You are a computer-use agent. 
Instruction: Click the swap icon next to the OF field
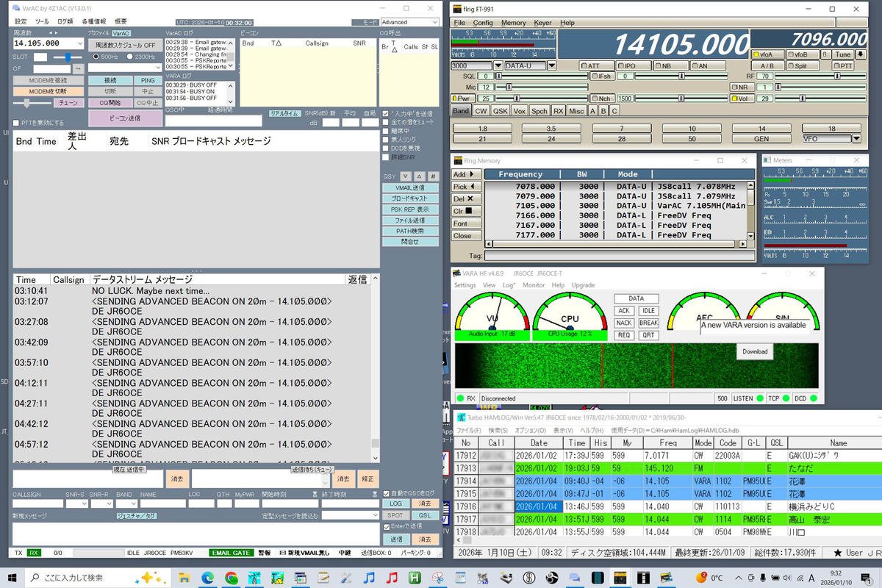(79, 68)
